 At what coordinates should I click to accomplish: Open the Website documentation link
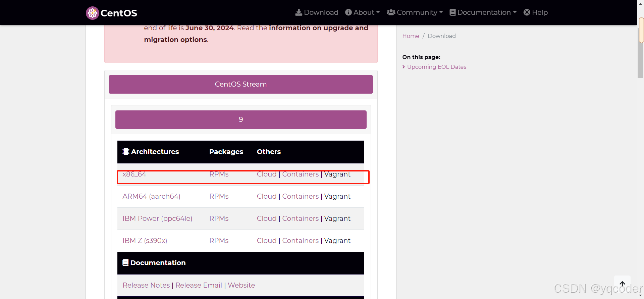tap(241, 285)
